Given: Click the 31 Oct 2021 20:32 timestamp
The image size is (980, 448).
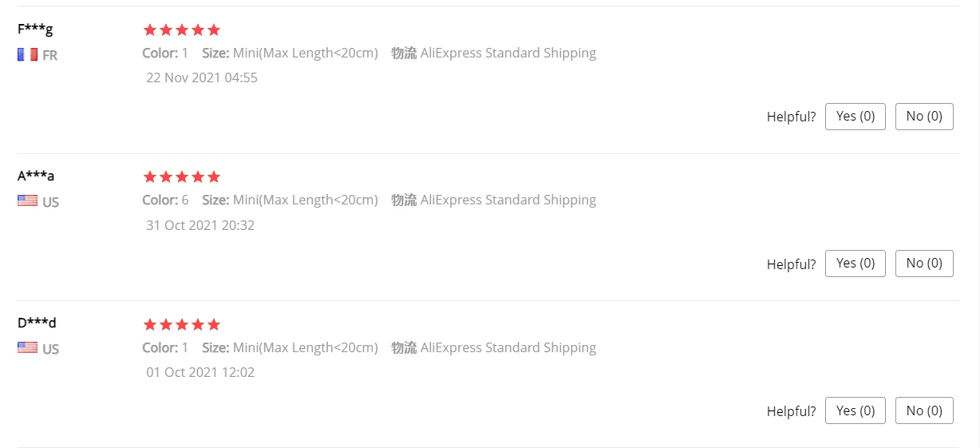Looking at the screenshot, I should (x=200, y=225).
